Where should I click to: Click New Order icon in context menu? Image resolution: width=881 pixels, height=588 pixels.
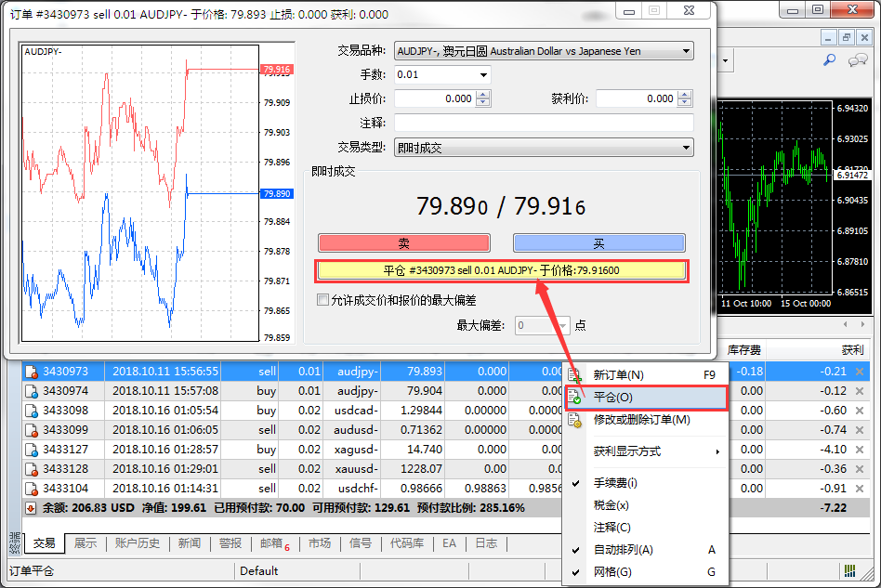(x=576, y=375)
